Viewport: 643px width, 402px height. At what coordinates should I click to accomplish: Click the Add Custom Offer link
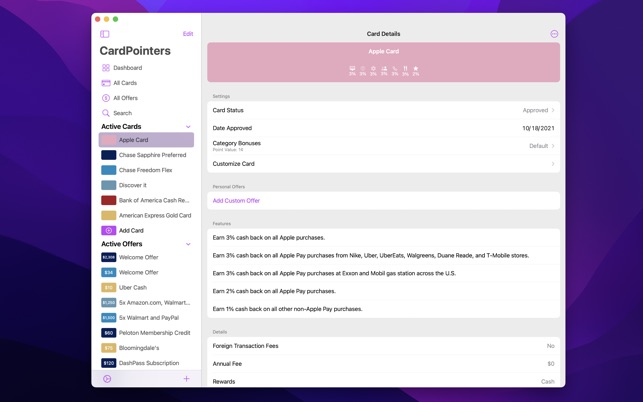tap(236, 201)
